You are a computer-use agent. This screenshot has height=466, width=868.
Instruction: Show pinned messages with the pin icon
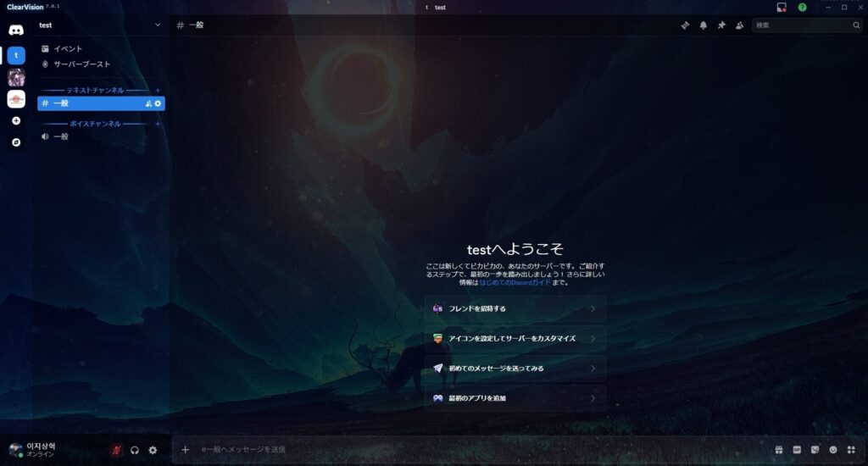click(x=721, y=25)
